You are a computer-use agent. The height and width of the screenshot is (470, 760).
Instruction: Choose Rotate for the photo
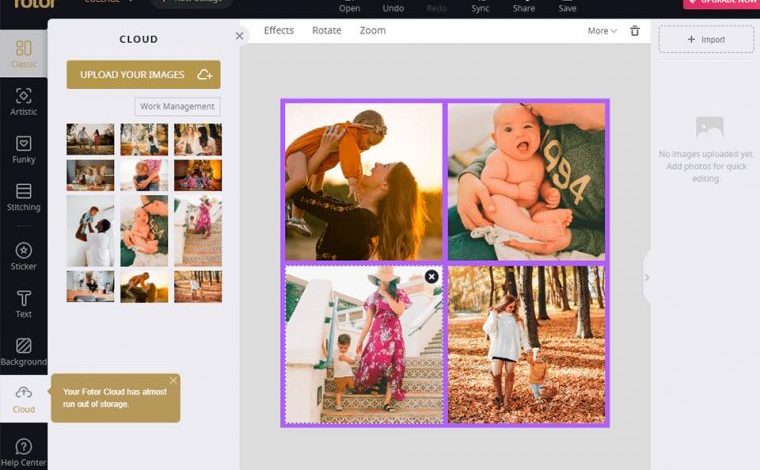327,31
